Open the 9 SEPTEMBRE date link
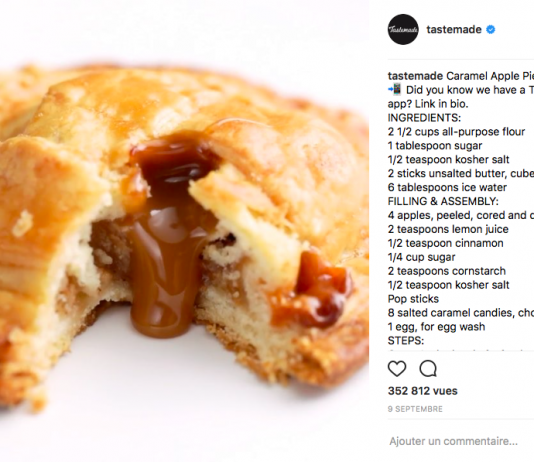This screenshot has height=462, width=534. [415, 409]
